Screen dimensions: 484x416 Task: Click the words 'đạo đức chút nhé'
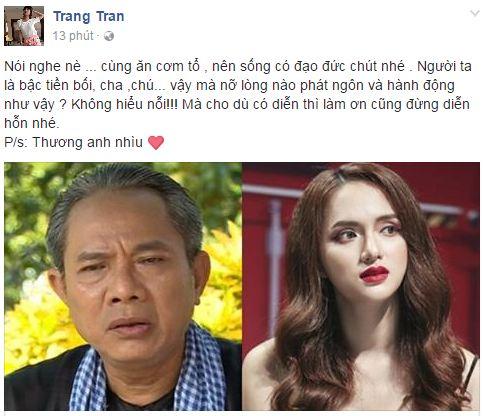click(349, 66)
